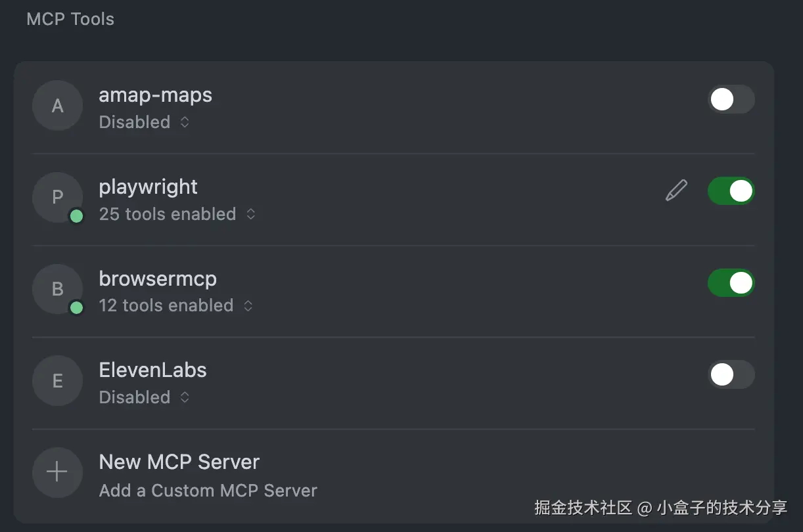Screen dimensions: 803x532
Task: Click the browsermcp B avatar icon
Action: point(58,289)
